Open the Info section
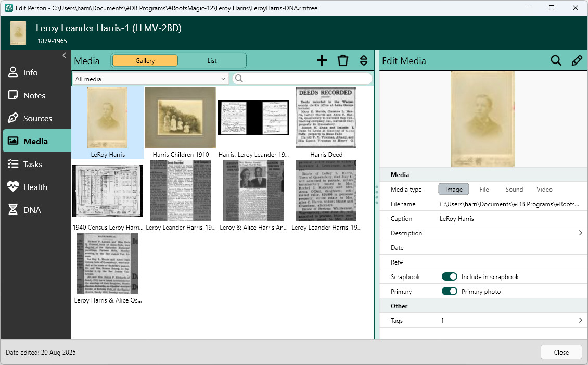The image size is (588, 365). [36, 72]
